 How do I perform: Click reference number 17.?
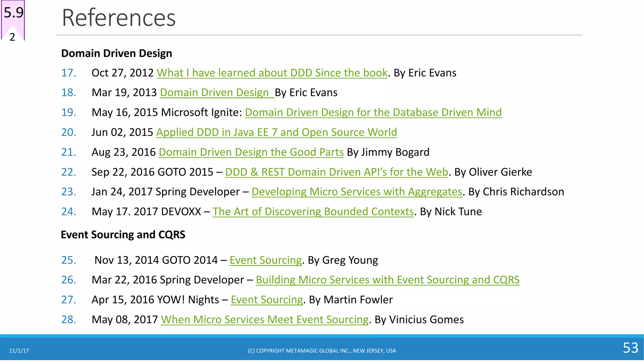click(69, 73)
